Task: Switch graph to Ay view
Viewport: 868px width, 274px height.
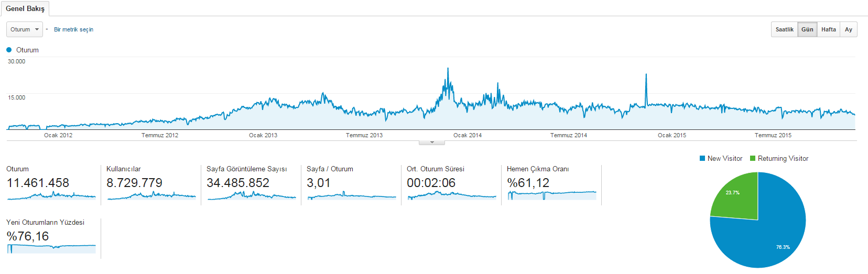Action: click(x=848, y=29)
